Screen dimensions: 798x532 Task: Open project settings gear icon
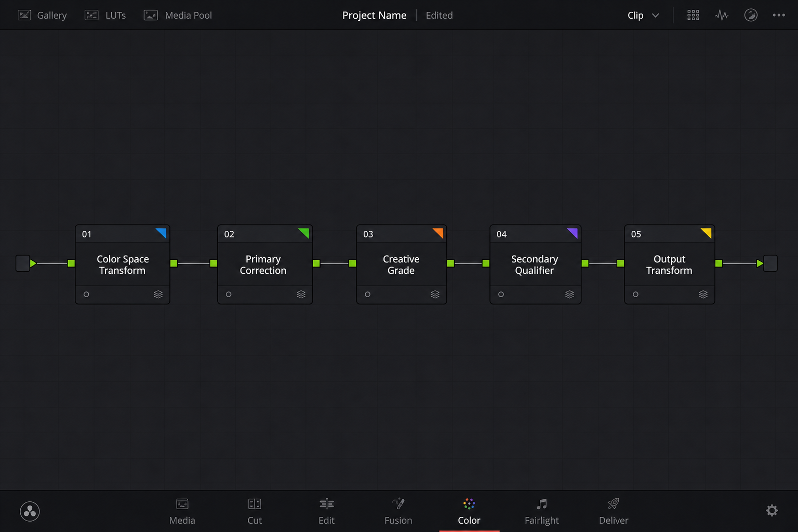pos(772,511)
